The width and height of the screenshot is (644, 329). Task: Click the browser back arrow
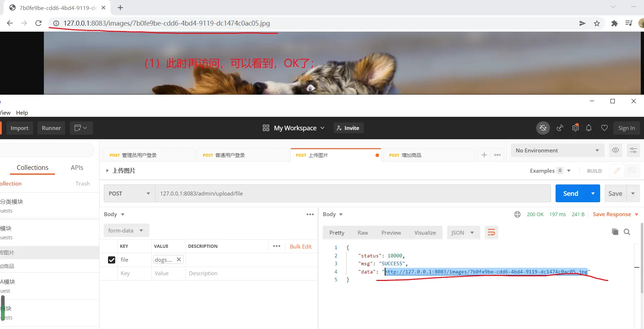click(10, 23)
